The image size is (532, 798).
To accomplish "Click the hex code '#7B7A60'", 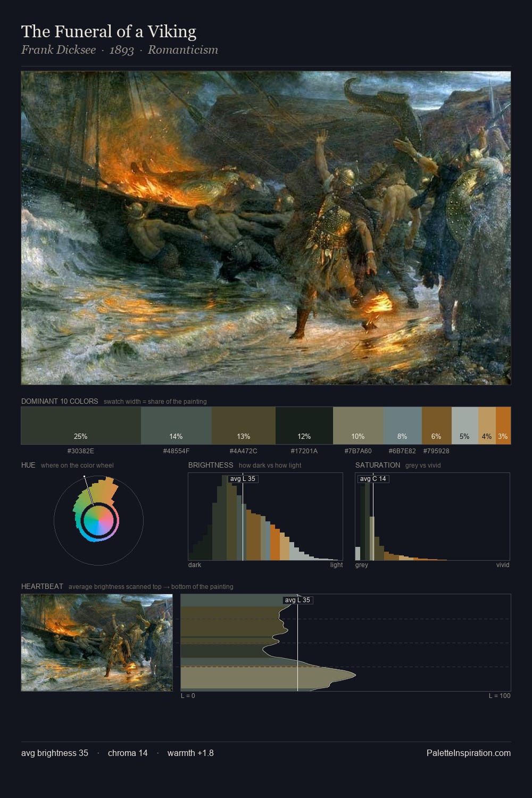I will 358,451.
